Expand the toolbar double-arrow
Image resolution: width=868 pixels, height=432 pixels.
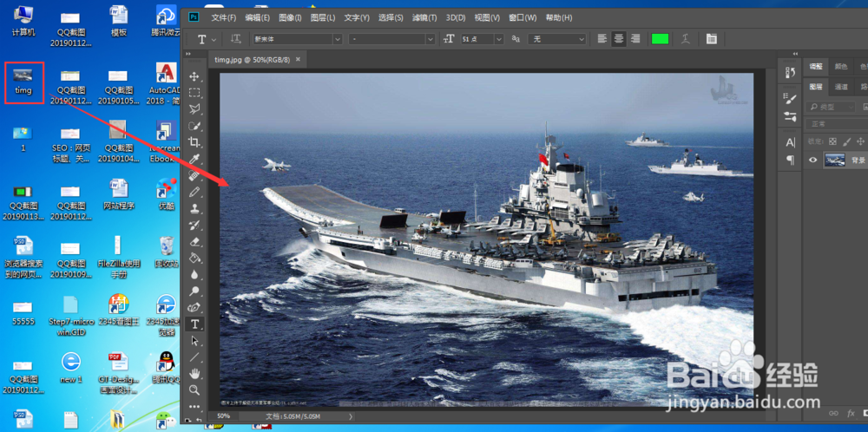point(187,54)
